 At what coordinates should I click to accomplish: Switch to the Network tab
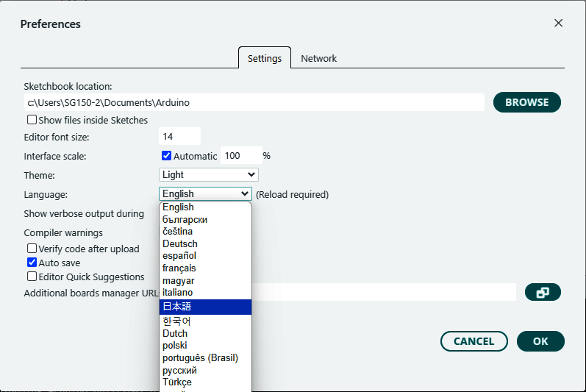pyautogui.click(x=318, y=58)
